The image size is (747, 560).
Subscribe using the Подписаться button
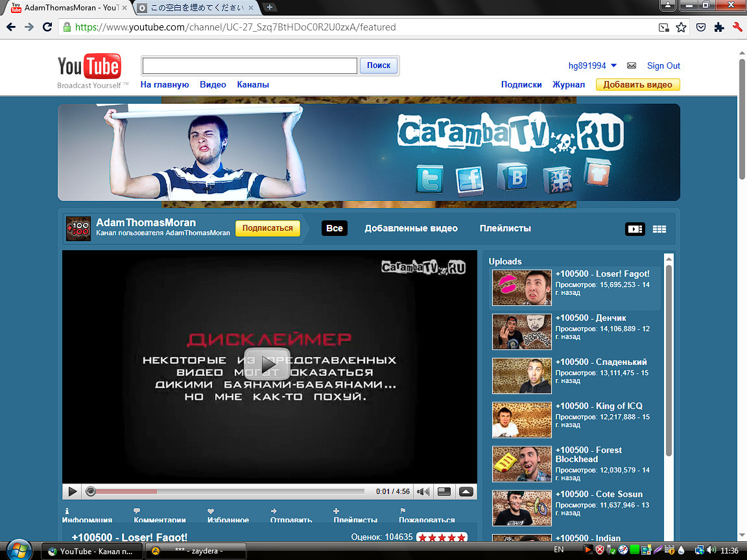[x=268, y=228]
